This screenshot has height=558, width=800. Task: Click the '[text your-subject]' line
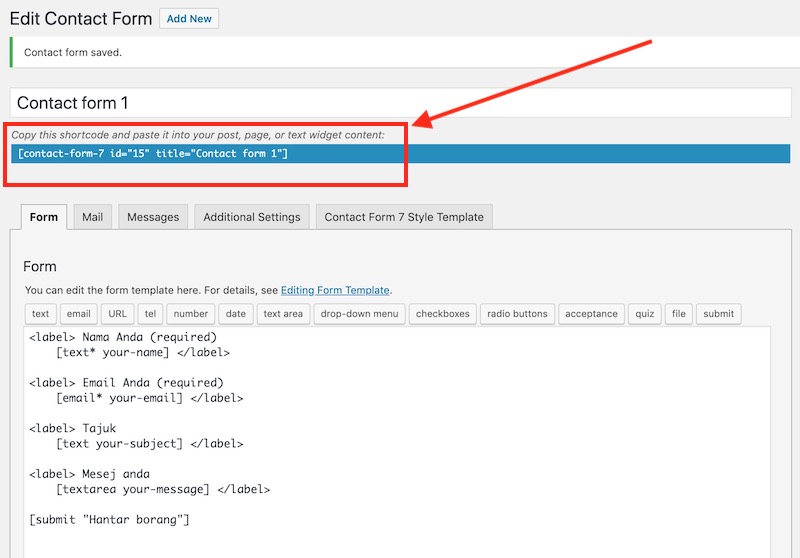point(149,444)
